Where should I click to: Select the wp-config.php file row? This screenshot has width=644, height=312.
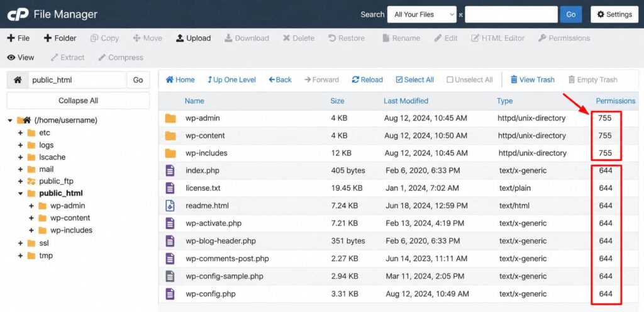(x=397, y=294)
